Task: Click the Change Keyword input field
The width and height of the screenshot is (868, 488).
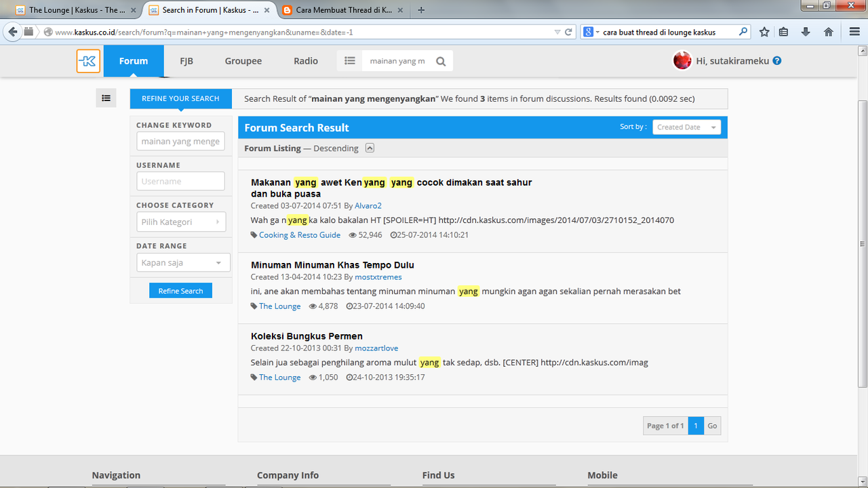Action: [180, 141]
